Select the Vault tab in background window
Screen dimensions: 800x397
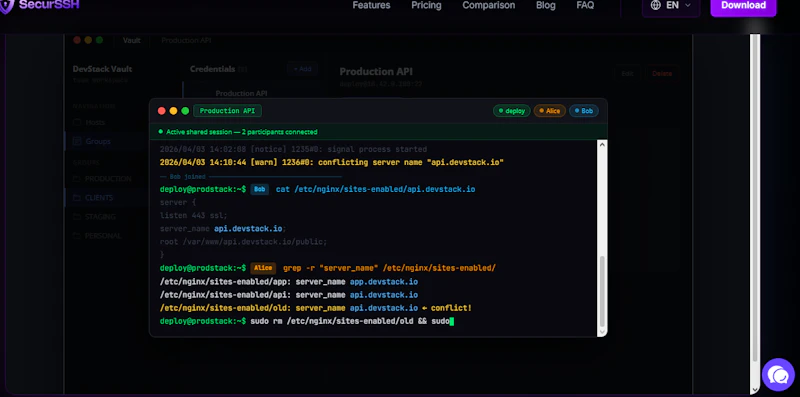coord(132,40)
